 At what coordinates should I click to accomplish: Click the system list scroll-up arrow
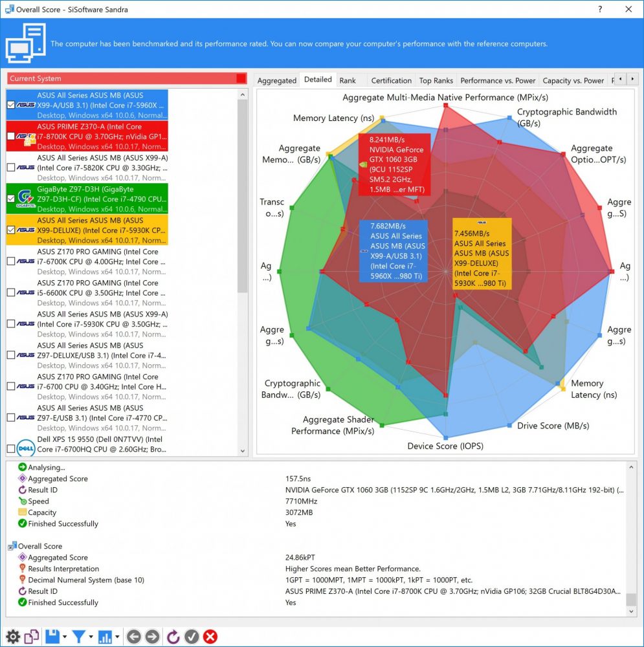243,94
